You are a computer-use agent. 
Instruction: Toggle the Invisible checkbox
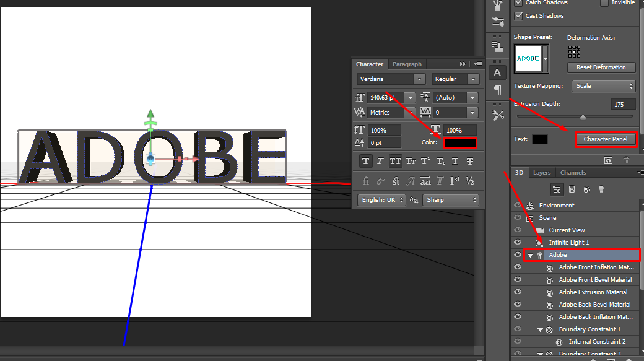tap(604, 2)
